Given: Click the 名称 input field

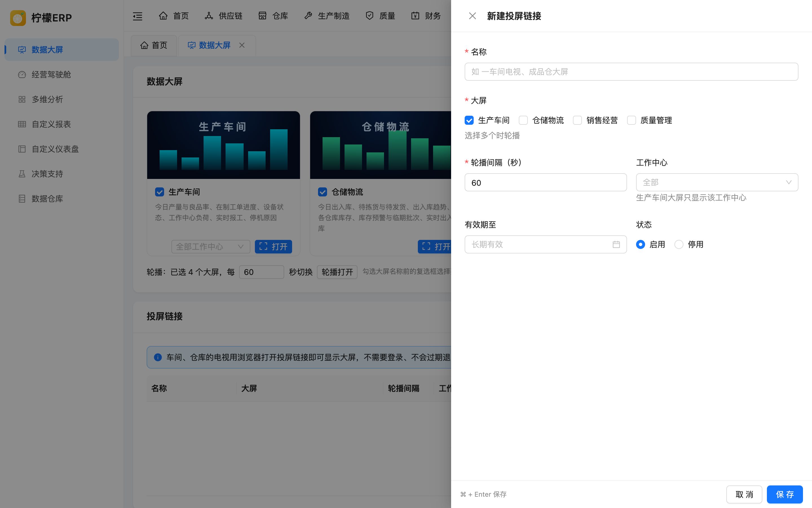Looking at the screenshot, I should click(x=631, y=72).
